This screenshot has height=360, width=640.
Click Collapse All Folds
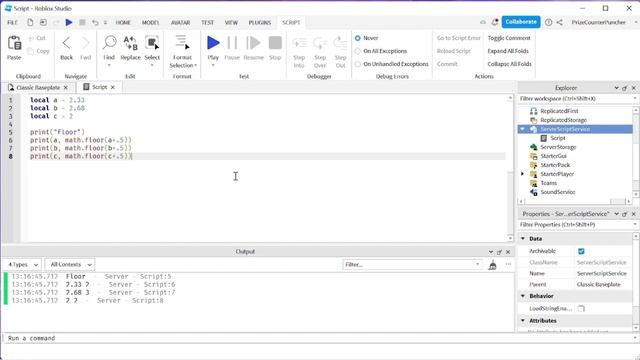(509, 64)
